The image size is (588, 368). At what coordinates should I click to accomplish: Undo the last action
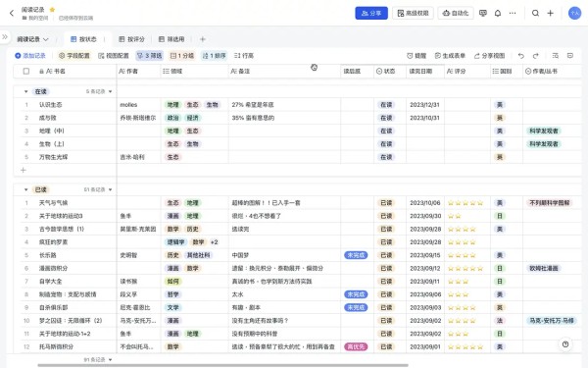521,56
